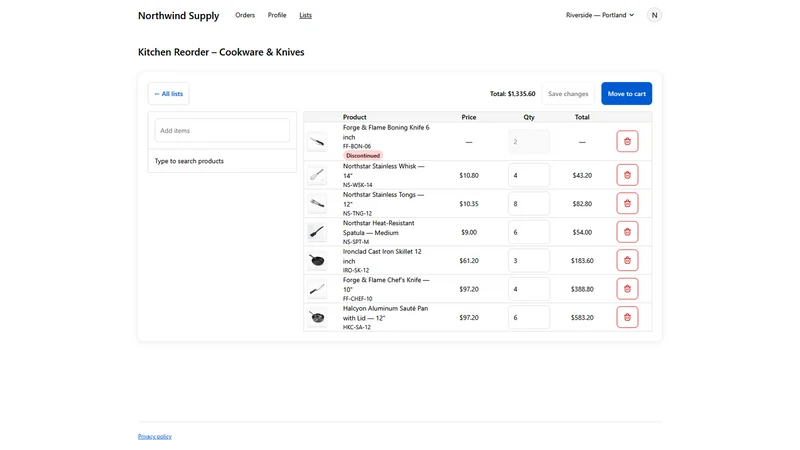
Task: Delete the Ironclad Cast Iron Skillet entry
Action: (627, 260)
